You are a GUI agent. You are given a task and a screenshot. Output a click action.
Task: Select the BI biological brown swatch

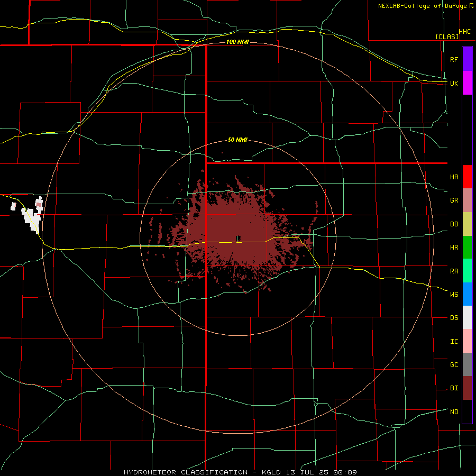point(467,388)
